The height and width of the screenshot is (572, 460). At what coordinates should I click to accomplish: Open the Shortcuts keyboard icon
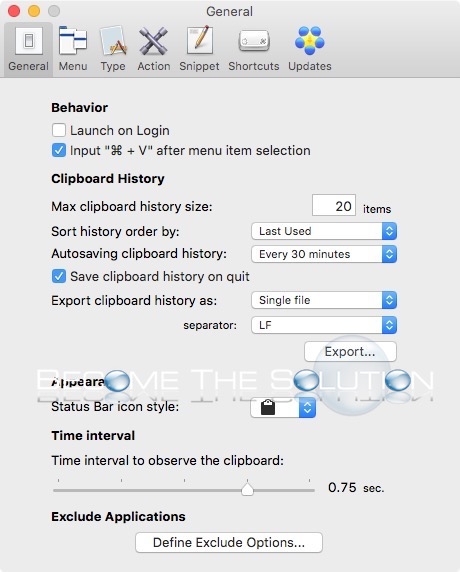pyautogui.click(x=254, y=41)
